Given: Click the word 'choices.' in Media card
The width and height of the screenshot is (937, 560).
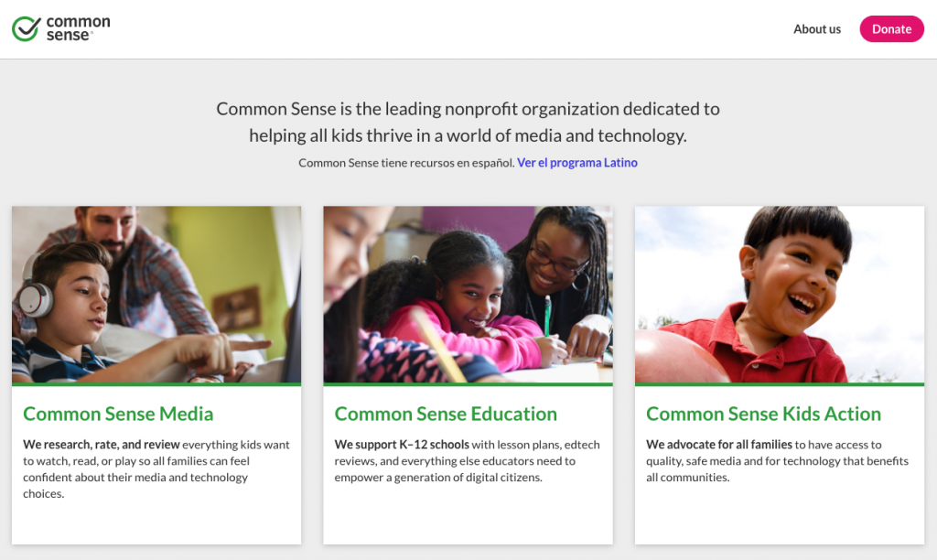Looking at the screenshot, I should pos(44,494).
